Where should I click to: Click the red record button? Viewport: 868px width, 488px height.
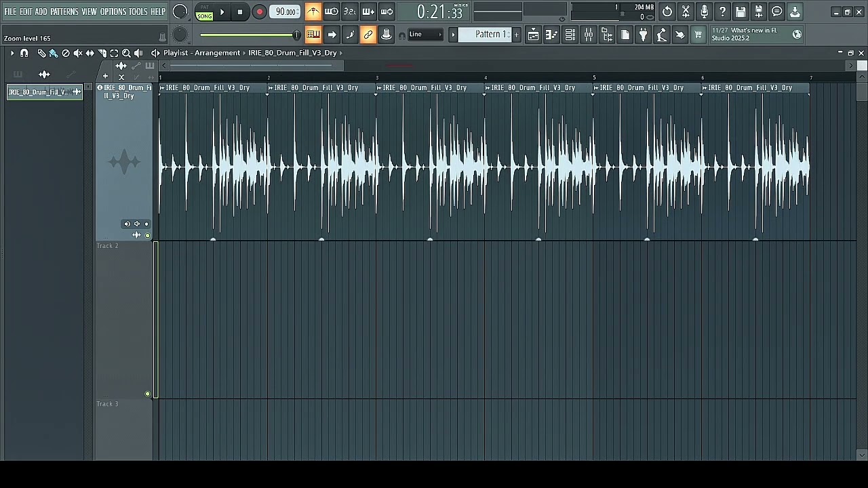pos(259,12)
